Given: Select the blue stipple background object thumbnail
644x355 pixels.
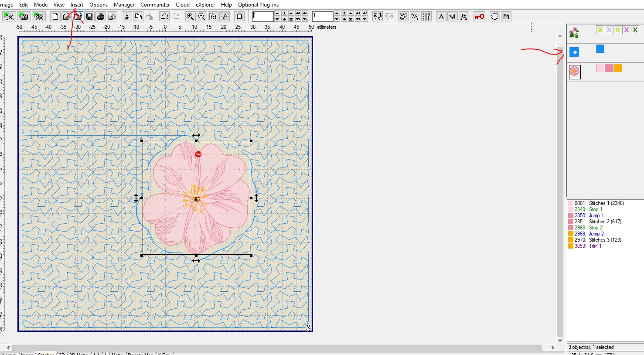Looking at the screenshot, I should click(x=574, y=52).
